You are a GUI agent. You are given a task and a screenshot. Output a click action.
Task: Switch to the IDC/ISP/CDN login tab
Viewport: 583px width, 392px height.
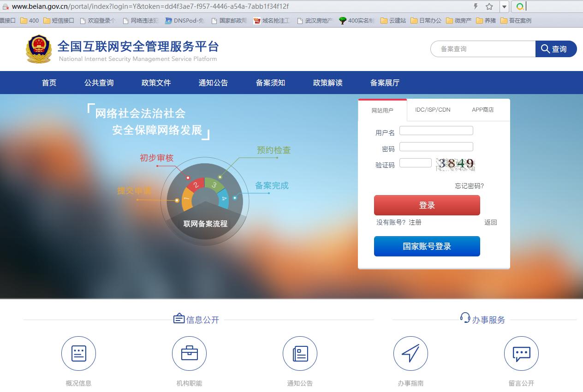(x=432, y=110)
